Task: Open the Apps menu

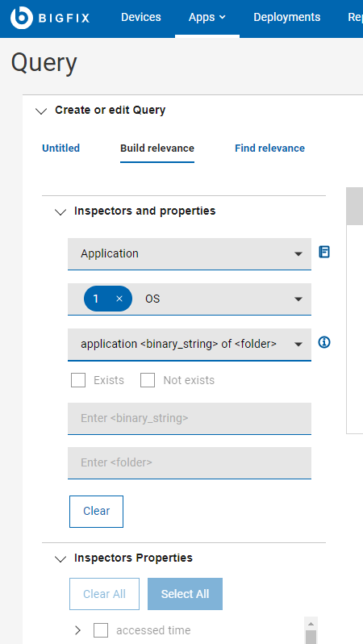Action: coord(207,17)
